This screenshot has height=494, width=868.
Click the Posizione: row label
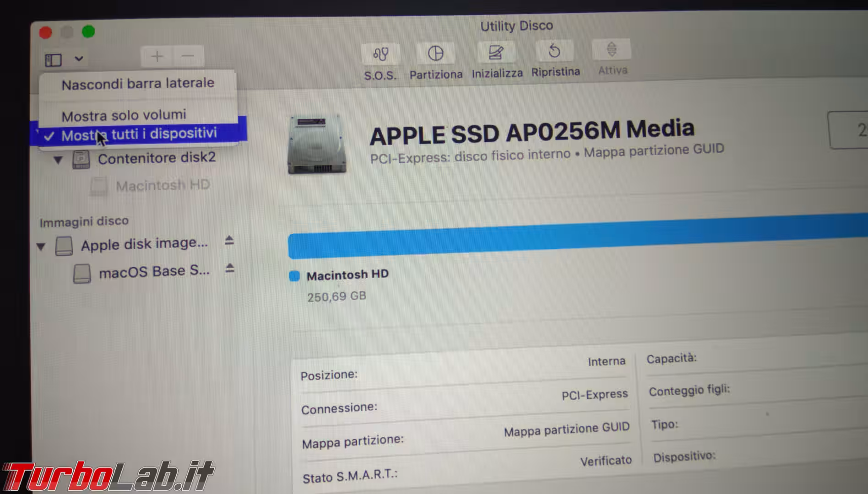(x=329, y=375)
